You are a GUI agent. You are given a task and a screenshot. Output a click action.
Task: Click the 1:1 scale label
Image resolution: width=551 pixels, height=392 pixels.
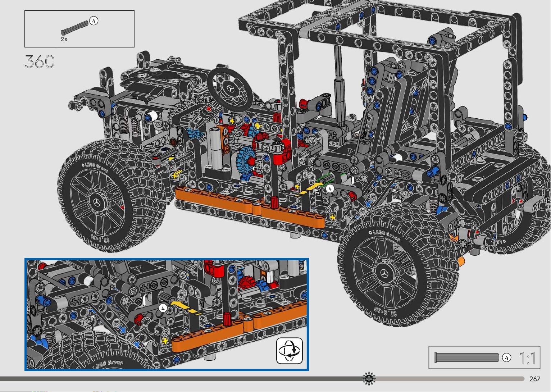527,358
